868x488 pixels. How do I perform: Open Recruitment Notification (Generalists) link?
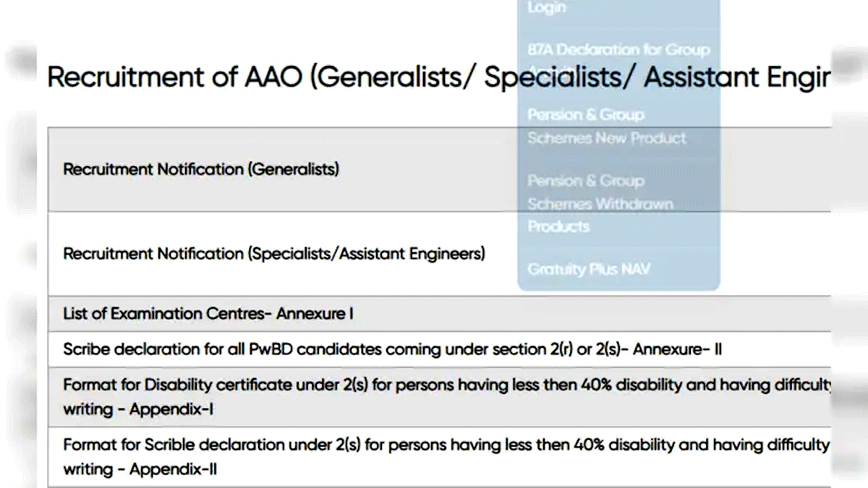click(x=201, y=170)
